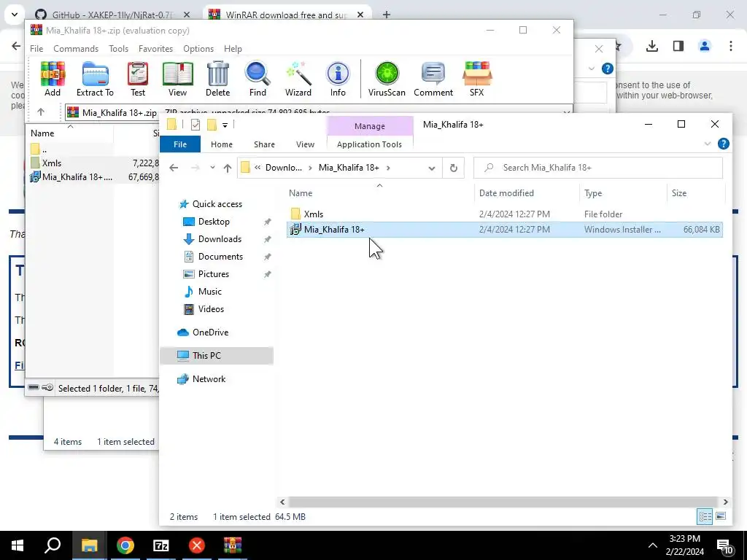The image size is (747, 560).
Task: Toggle Chrome side panel icon
Action: [x=678, y=46]
